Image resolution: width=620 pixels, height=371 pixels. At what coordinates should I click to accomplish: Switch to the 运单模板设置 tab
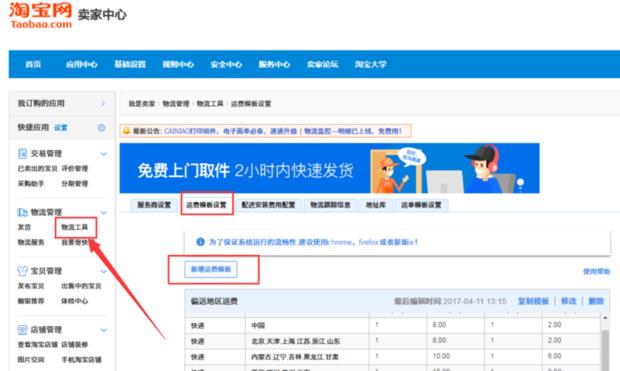[421, 205]
